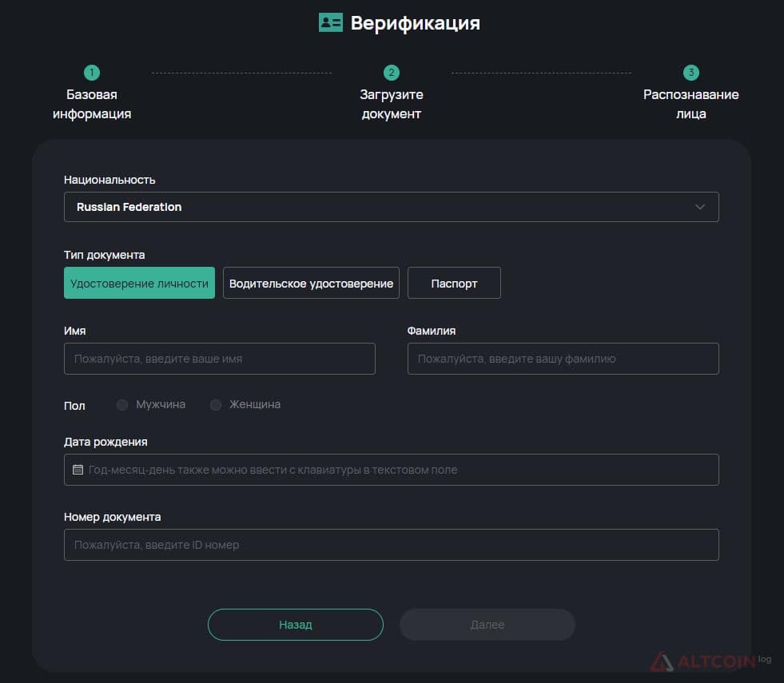The width and height of the screenshot is (784, 683).
Task: Click the Пол label
Action: 74,406
